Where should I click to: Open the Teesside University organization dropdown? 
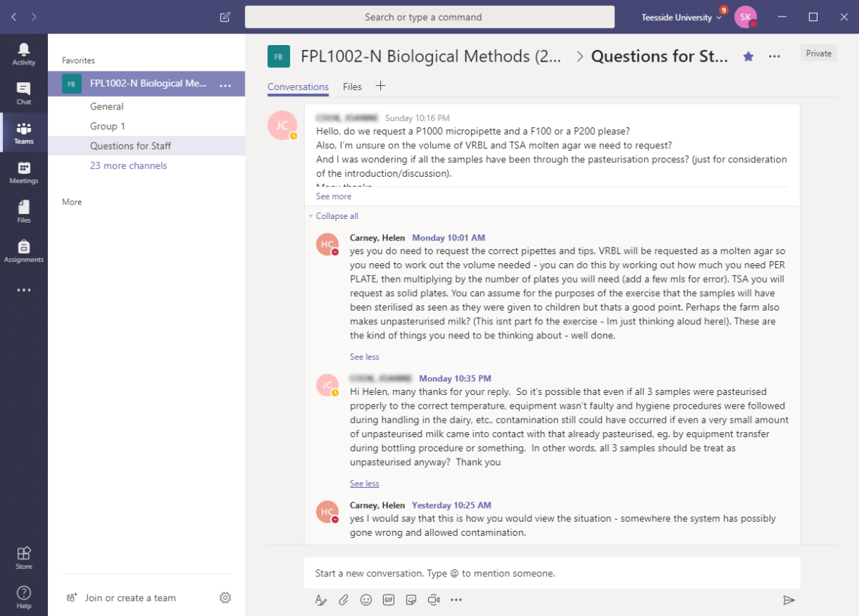(681, 17)
